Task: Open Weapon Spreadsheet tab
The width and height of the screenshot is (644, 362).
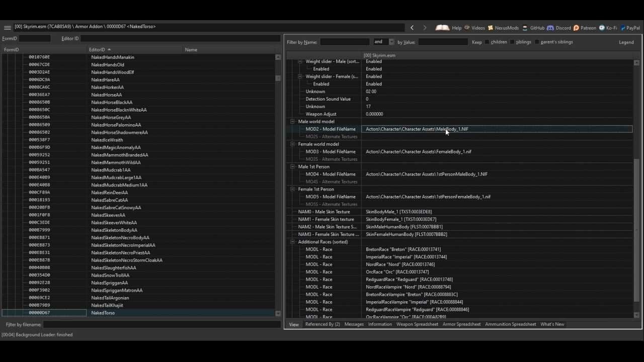Action: (x=417, y=324)
